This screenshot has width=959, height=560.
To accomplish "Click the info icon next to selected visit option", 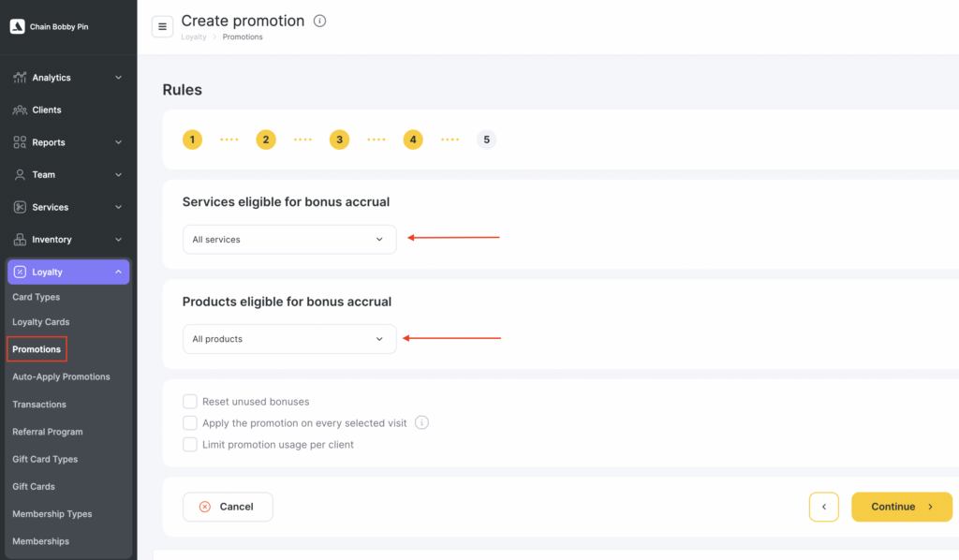I will tap(421, 423).
